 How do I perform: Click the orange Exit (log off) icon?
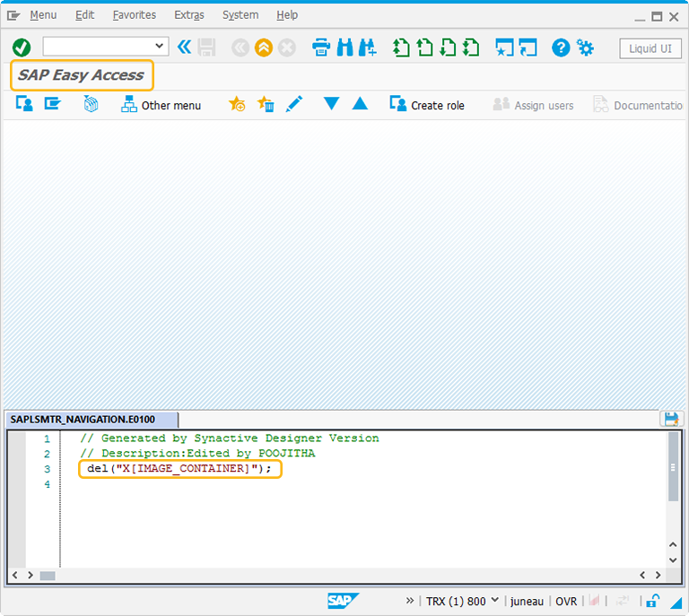tap(264, 48)
